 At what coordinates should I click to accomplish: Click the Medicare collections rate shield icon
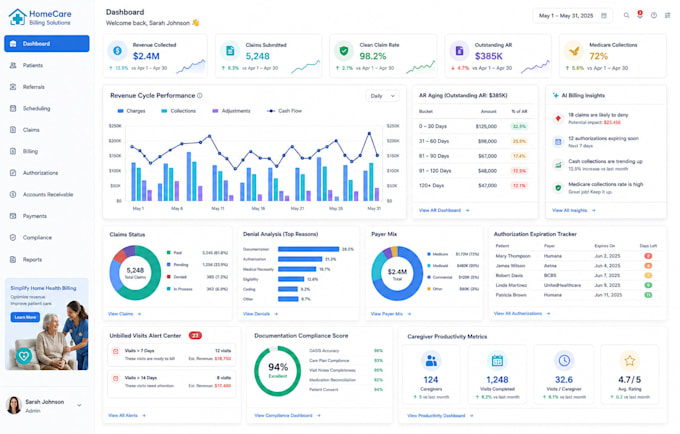point(558,188)
